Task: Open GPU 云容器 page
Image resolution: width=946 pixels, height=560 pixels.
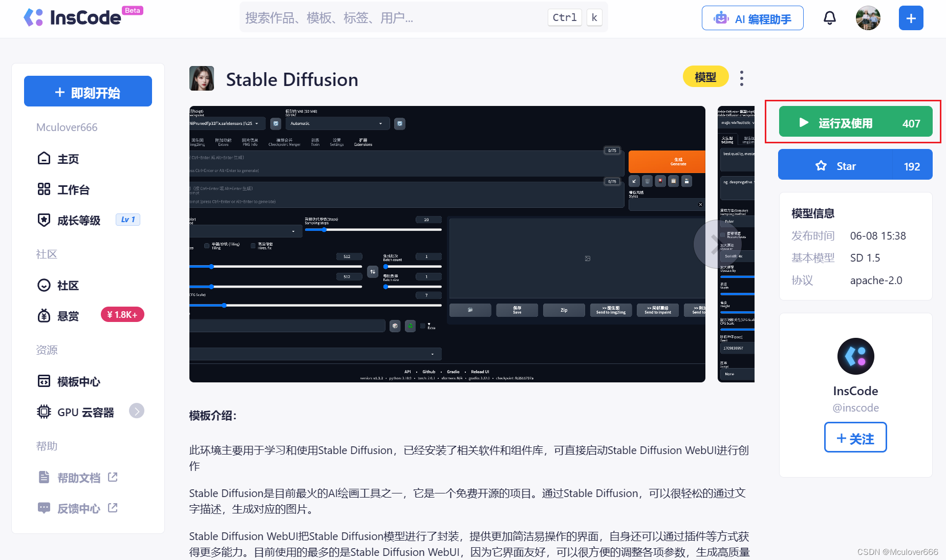Action: click(x=85, y=412)
